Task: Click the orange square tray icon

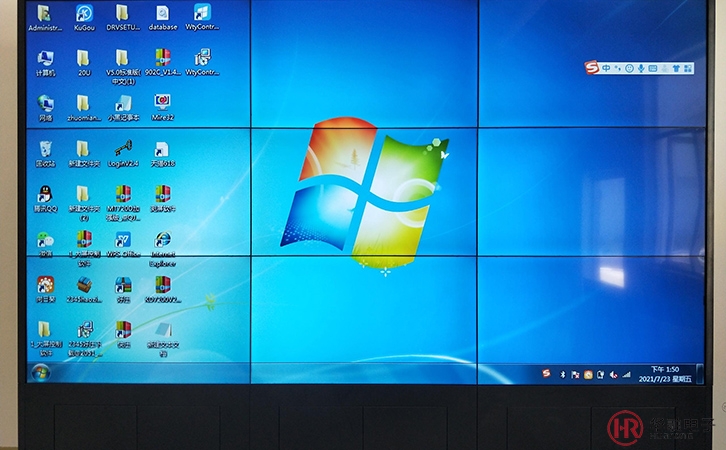Action: 588,375
